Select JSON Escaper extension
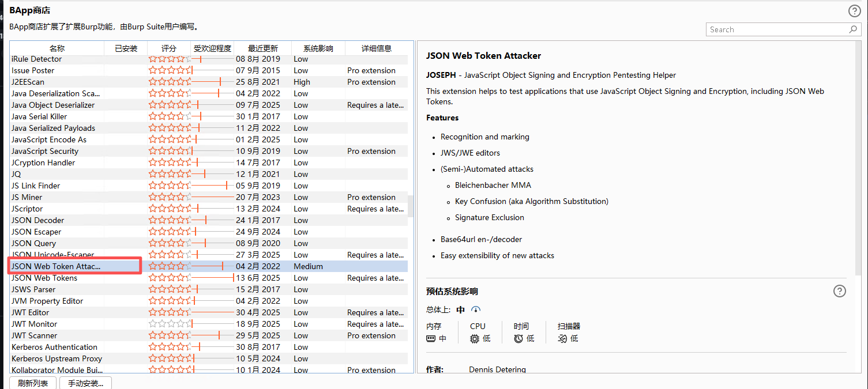This screenshot has height=389, width=868. (209, 232)
